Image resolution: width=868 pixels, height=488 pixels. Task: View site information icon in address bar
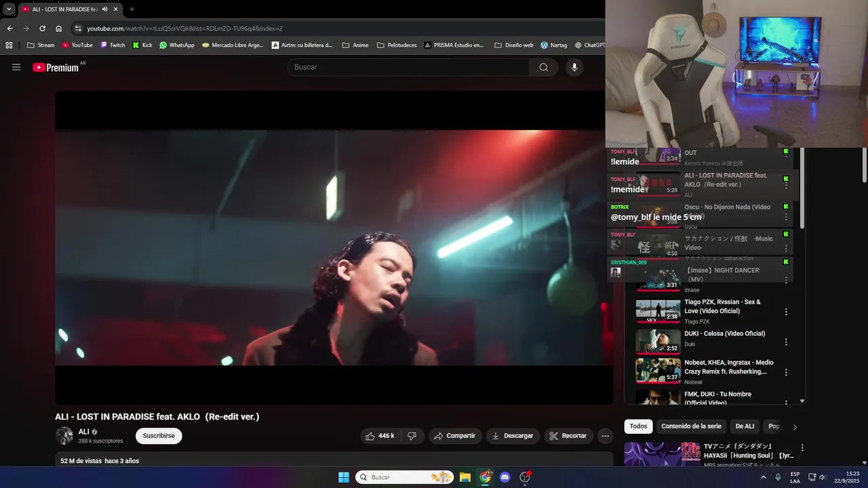78,28
